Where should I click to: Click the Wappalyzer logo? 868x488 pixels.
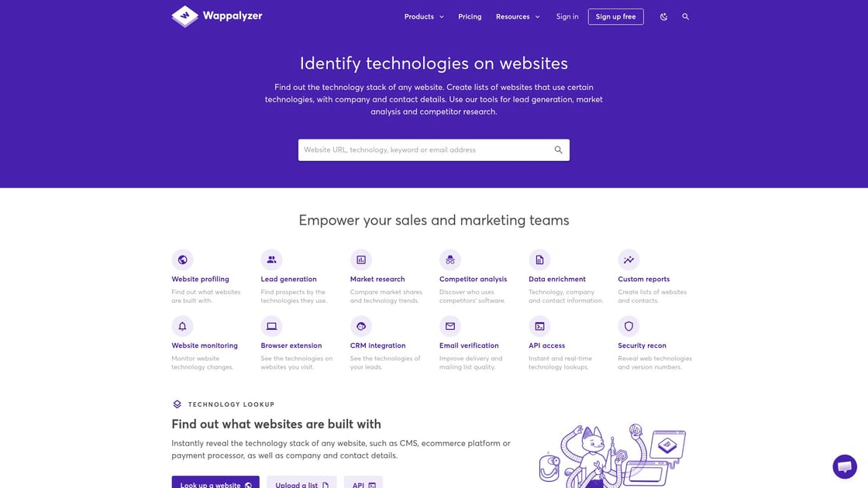pyautogui.click(x=217, y=16)
